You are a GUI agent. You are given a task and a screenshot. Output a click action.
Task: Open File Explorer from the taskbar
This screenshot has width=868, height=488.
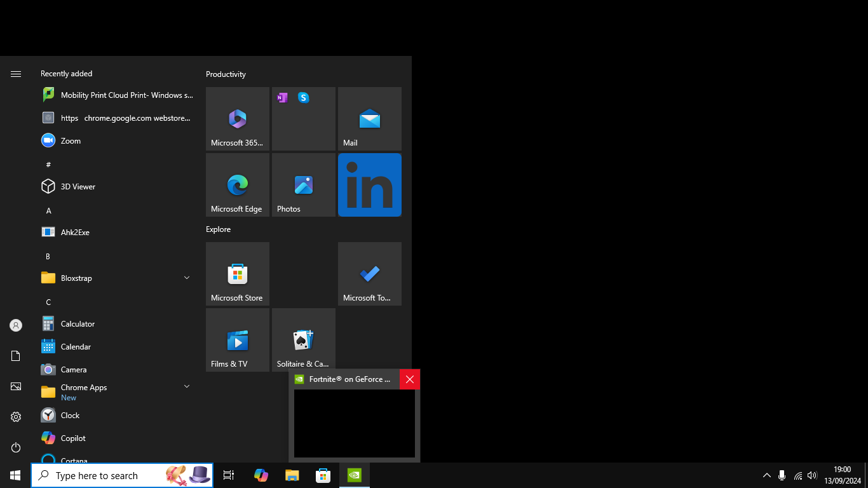[x=292, y=475]
